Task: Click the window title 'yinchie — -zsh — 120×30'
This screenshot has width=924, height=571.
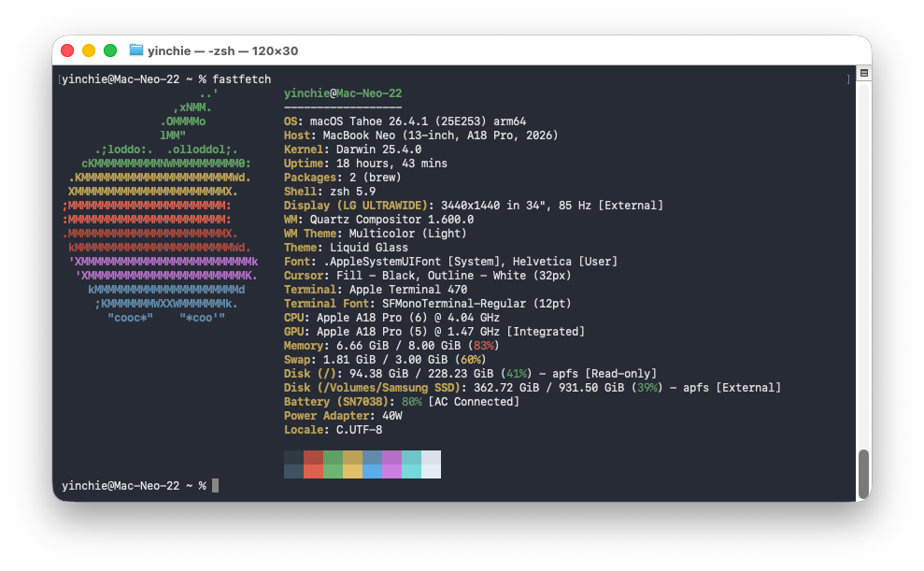Action: coord(222,50)
